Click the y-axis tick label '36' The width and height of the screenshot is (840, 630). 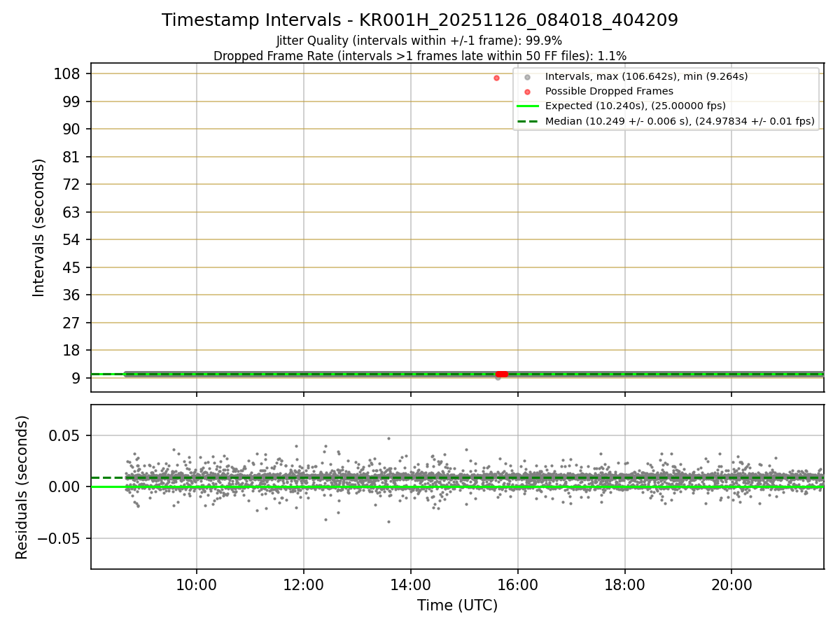point(71,295)
